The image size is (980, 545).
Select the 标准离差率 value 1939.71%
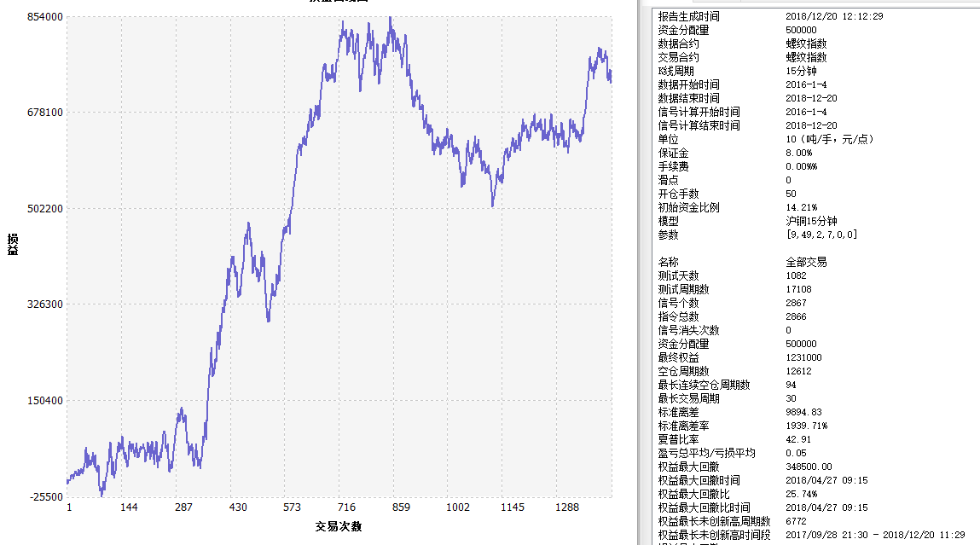(806, 426)
